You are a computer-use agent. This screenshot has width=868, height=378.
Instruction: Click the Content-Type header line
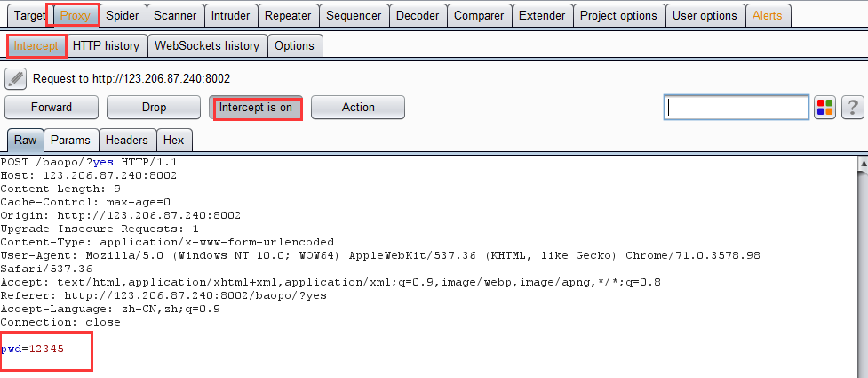coord(167,242)
